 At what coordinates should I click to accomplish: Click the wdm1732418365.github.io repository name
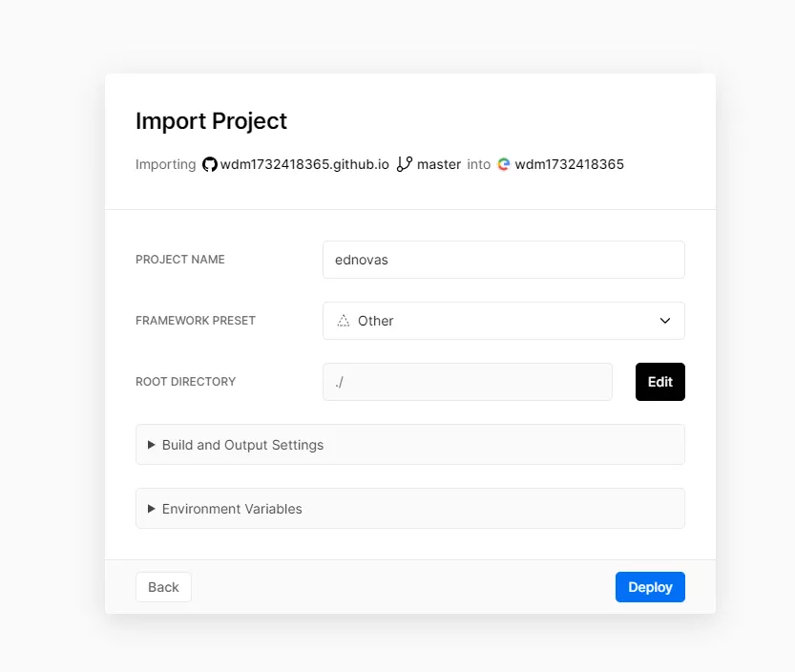click(x=304, y=164)
